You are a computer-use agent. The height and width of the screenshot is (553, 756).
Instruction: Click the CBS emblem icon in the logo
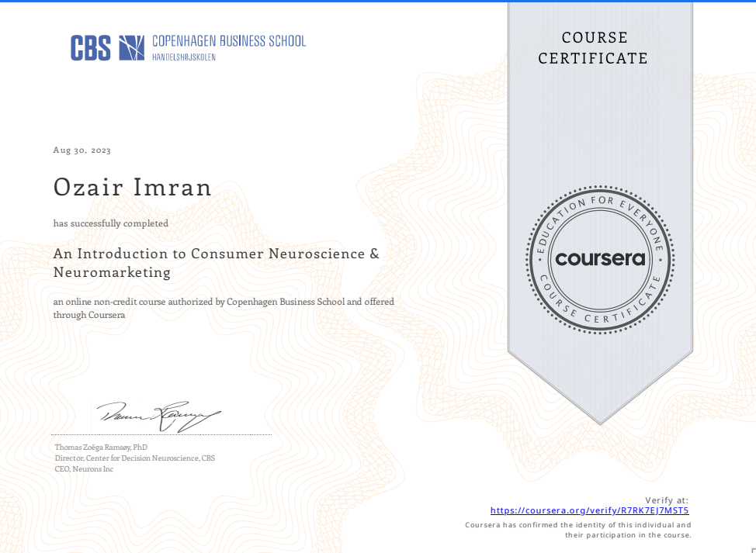coord(132,47)
